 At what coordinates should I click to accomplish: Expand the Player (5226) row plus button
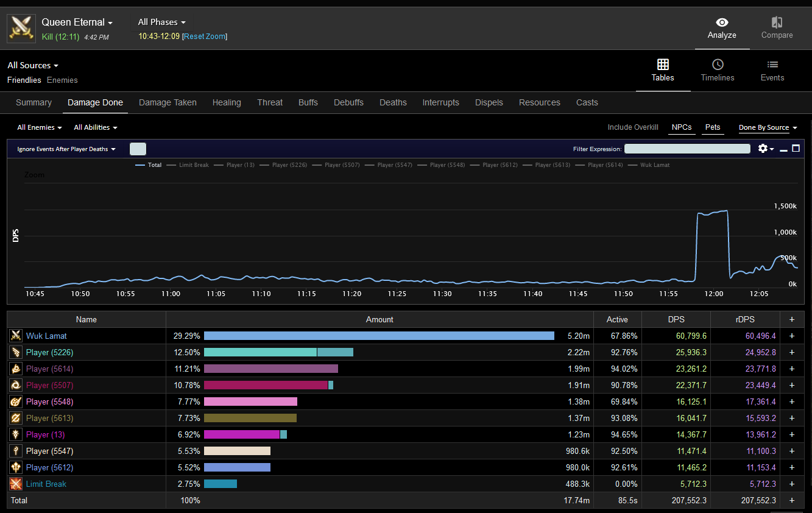[792, 352]
